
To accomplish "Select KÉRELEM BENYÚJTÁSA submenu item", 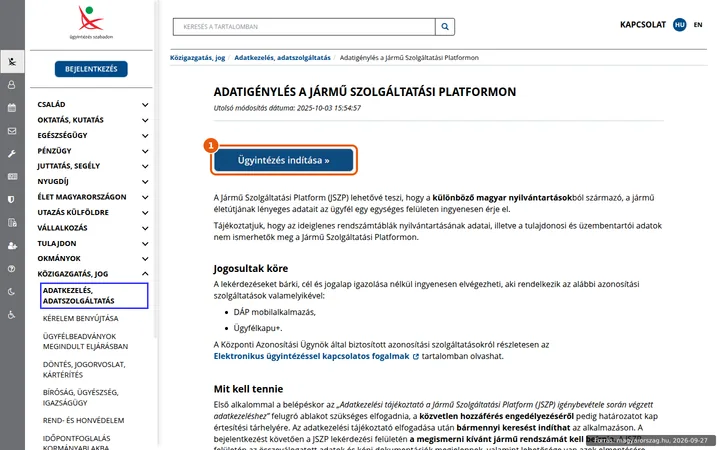I will click(81, 319).
